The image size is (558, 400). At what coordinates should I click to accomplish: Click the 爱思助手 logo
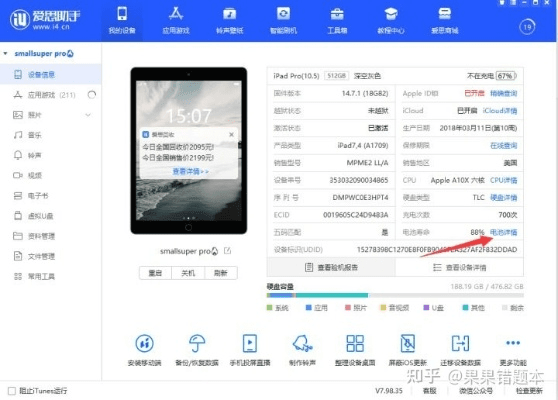(x=45, y=19)
